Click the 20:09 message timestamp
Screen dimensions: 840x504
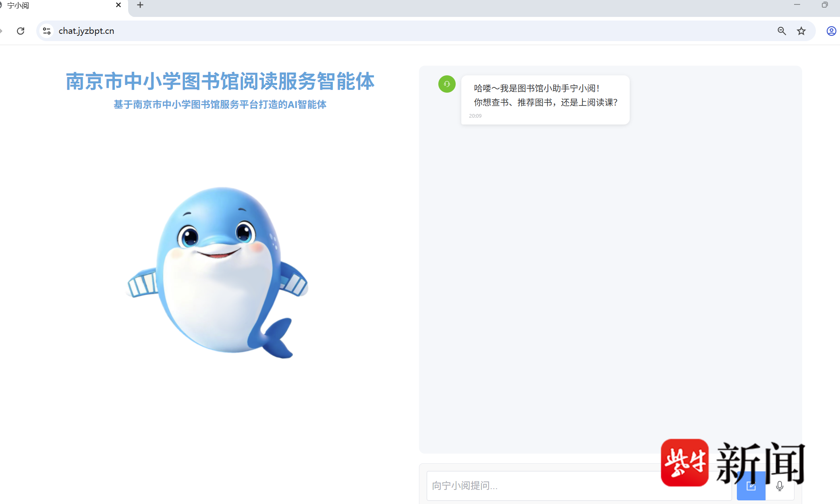475,116
